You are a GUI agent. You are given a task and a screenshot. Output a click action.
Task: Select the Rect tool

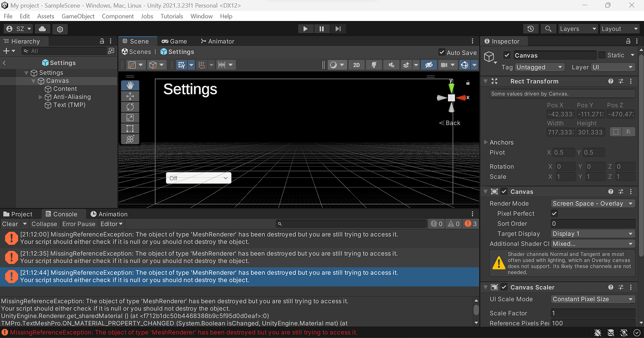[130, 128]
